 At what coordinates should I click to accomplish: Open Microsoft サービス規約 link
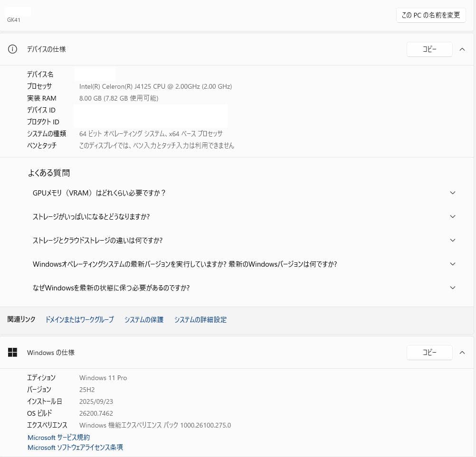(58, 438)
